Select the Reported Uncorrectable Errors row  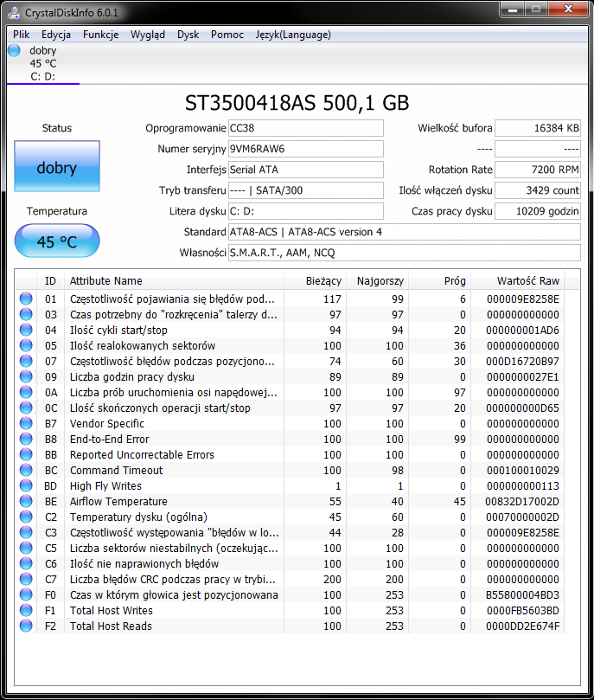pyautogui.click(x=290, y=454)
